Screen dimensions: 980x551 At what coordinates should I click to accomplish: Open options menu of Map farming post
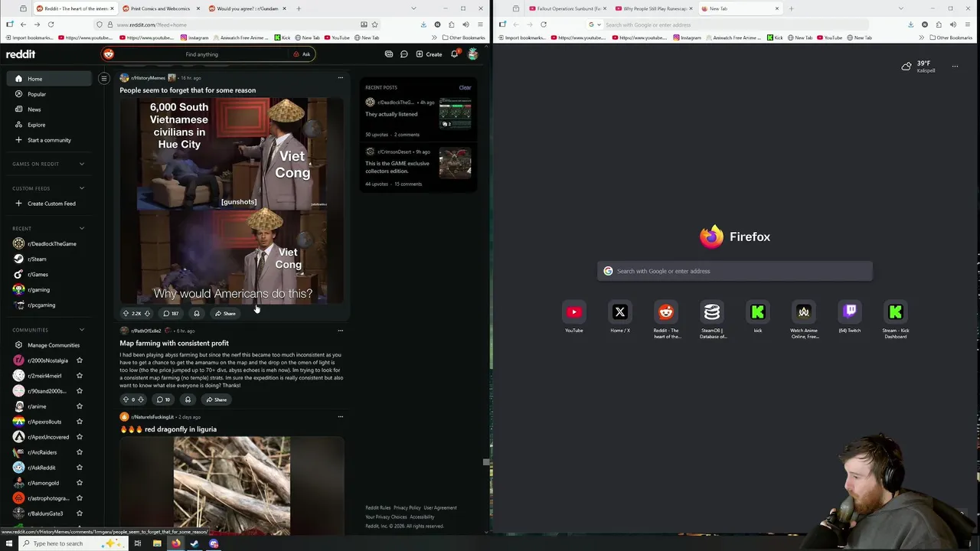(341, 331)
